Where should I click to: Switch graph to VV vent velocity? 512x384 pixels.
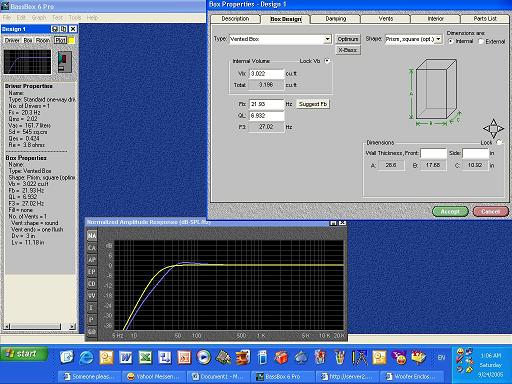click(92, 296)
